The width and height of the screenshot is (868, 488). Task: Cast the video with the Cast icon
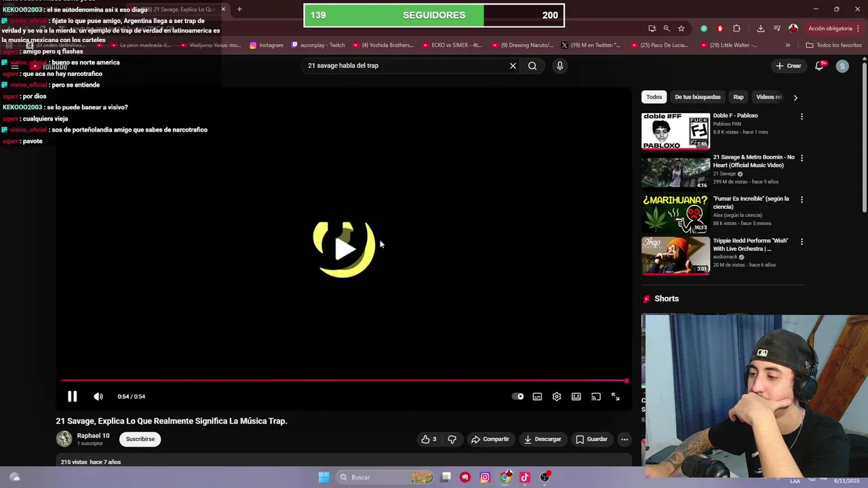click(596, 396)
